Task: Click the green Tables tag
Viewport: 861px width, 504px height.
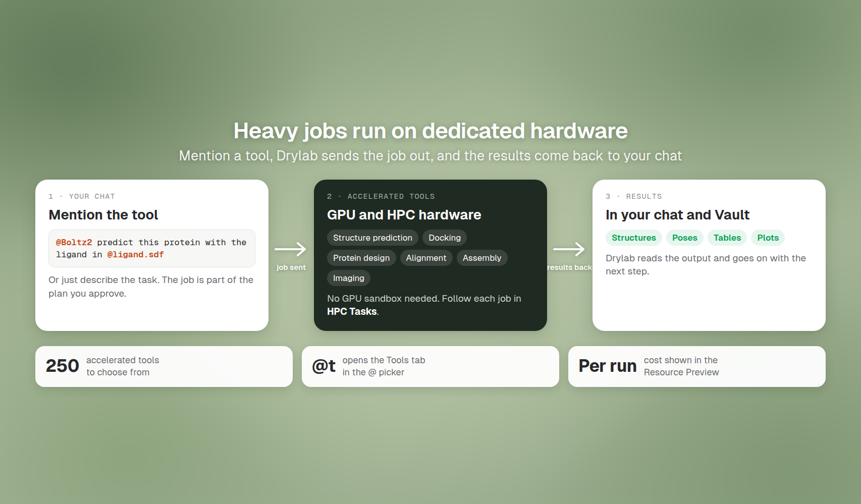Action: [x=727, y=238]
